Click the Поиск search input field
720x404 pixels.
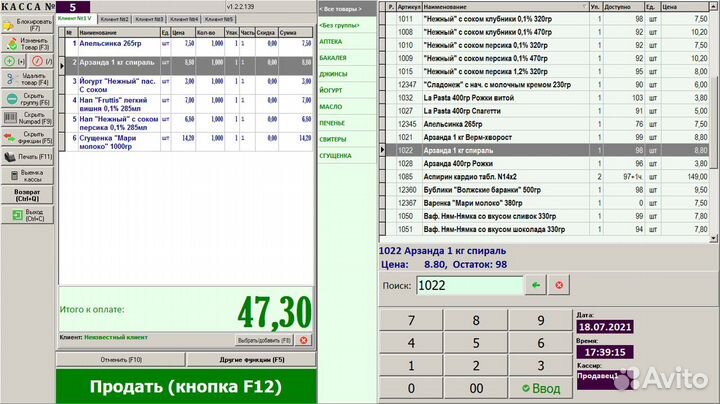point(469,286)
